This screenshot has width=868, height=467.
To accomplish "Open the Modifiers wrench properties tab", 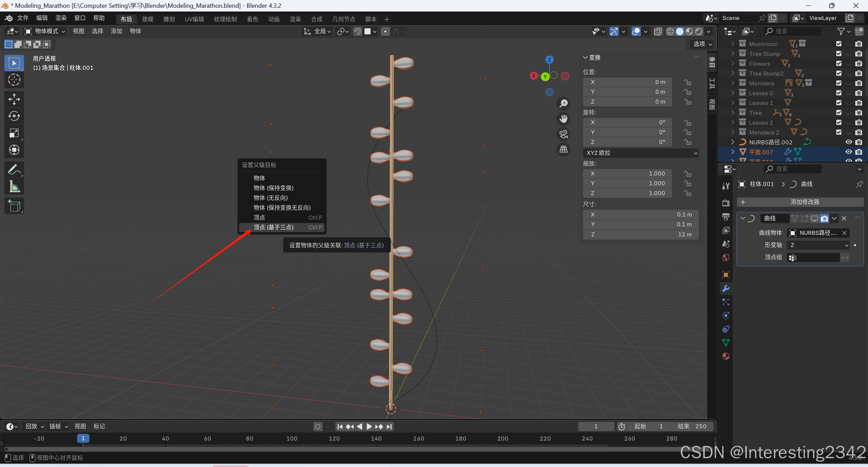I will pos(726,288).
